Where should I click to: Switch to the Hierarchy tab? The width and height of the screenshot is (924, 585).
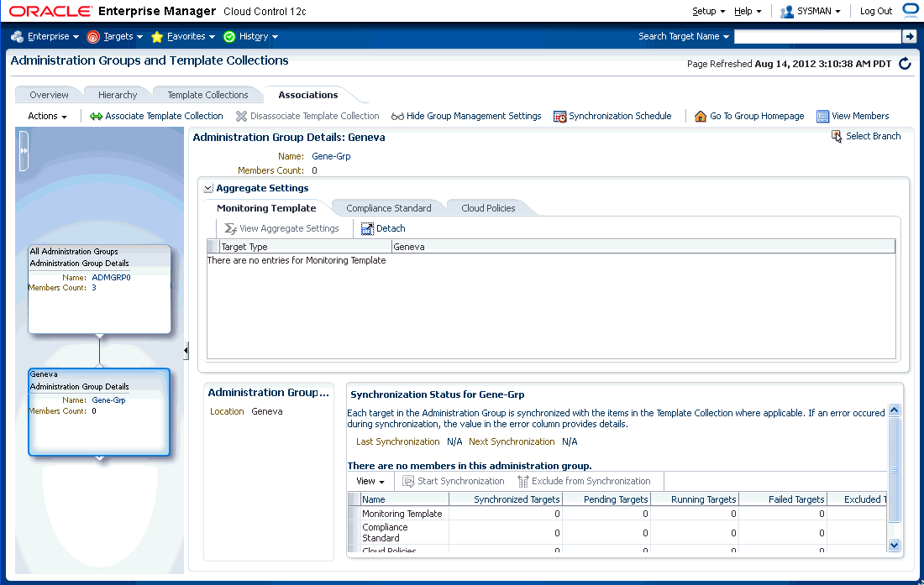point(118,95)
